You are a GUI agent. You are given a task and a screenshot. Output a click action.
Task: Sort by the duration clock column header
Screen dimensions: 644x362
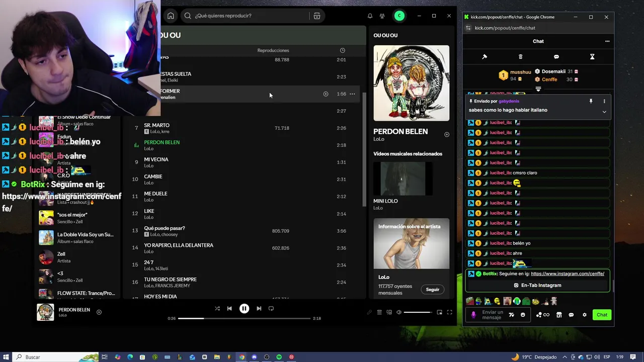tap(343, 50)
